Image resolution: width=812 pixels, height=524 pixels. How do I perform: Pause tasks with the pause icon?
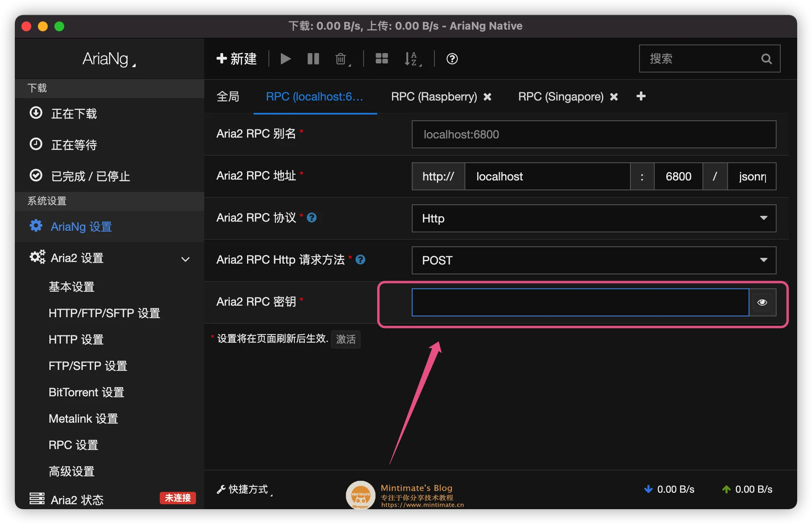(313, 59)
